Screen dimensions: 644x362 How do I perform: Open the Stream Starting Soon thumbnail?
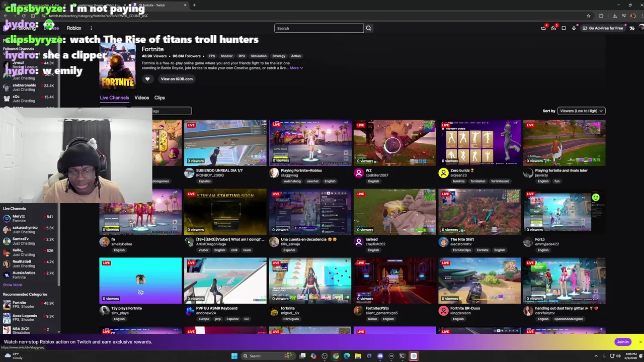pos(225,212)
